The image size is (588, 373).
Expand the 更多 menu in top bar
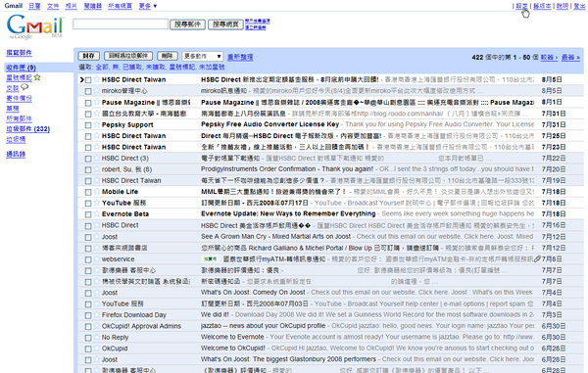tap(148, 6)
